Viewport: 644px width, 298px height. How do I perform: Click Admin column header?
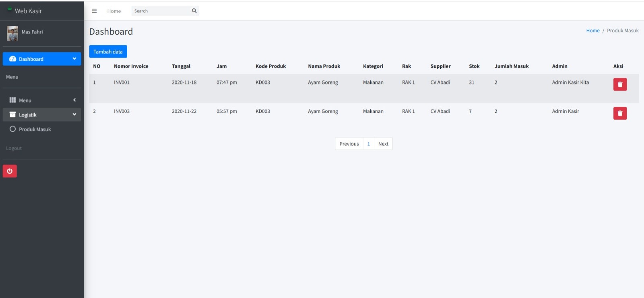559,66
